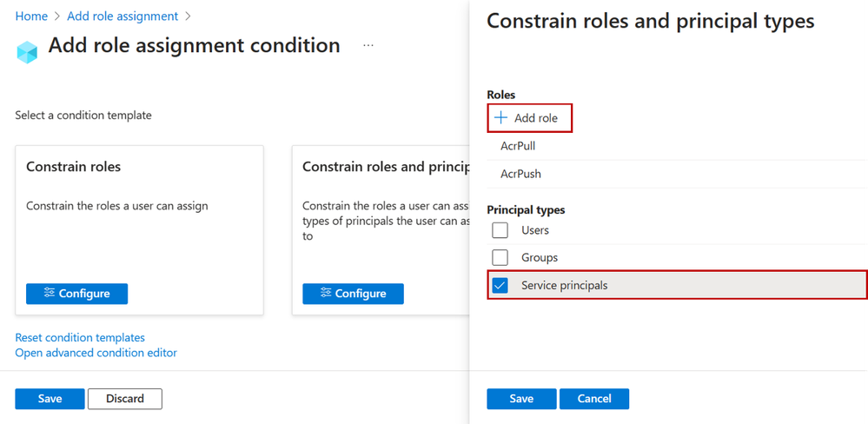Go to Home breadcrumb
868x424 pixels.
coord(31,16)
